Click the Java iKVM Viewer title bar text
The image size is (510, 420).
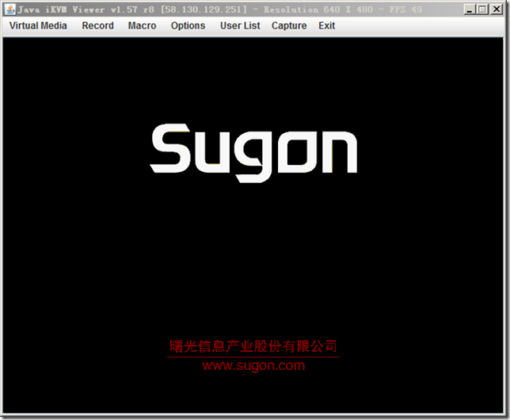pyautogui.click(x=220, y=10)
